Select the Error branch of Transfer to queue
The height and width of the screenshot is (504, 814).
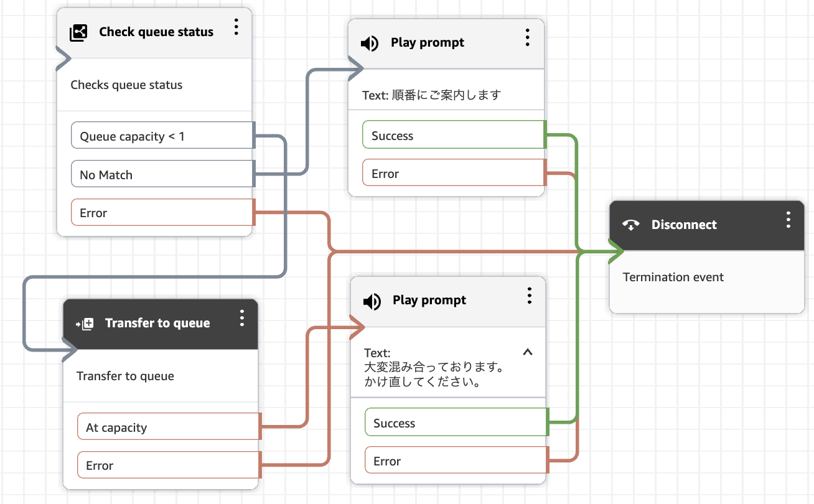(x=169, y=465)
